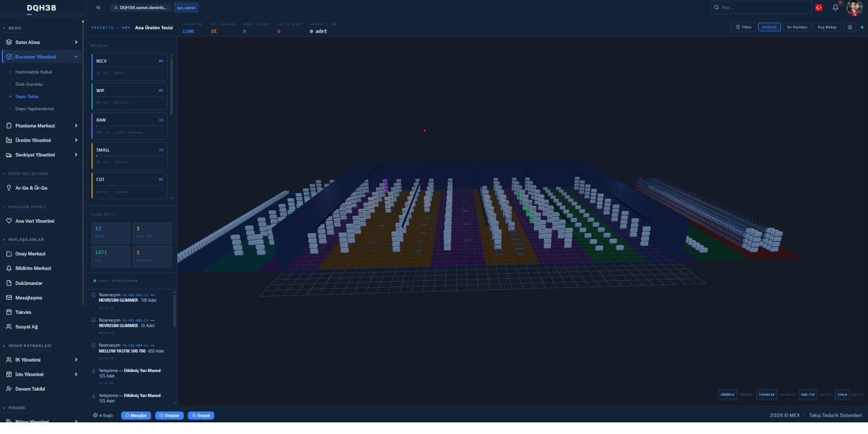
Task: Click the Ar-Ge & Ür-Ge lightbulb icon
Action: coord(9,188)
